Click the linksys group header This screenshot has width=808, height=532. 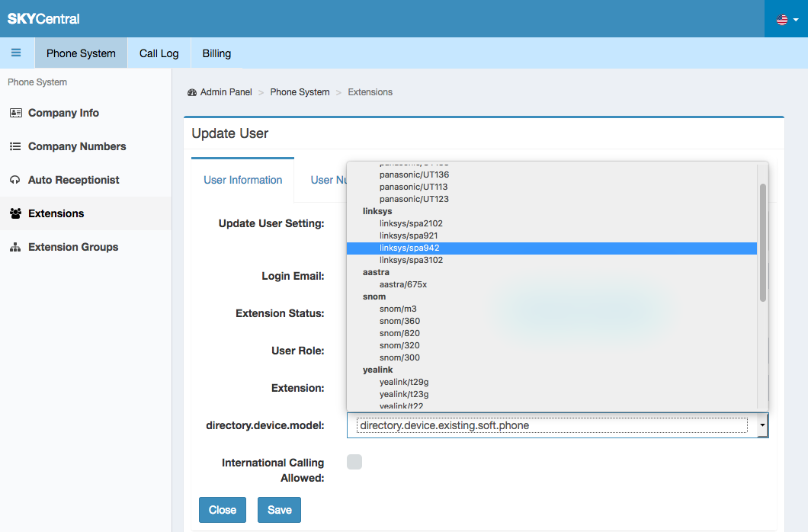pyautogui.click(x=377, y=211)
